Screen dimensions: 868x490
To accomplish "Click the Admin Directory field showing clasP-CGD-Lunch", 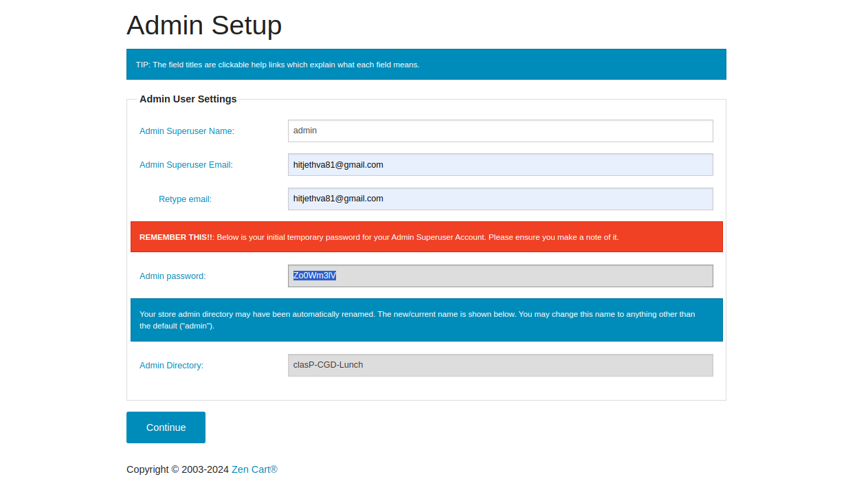I will point(500,366).
